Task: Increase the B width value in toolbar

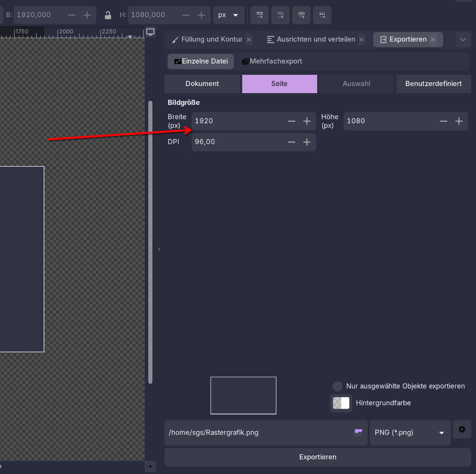Action: pyautogui.click(x=87, y=15)
